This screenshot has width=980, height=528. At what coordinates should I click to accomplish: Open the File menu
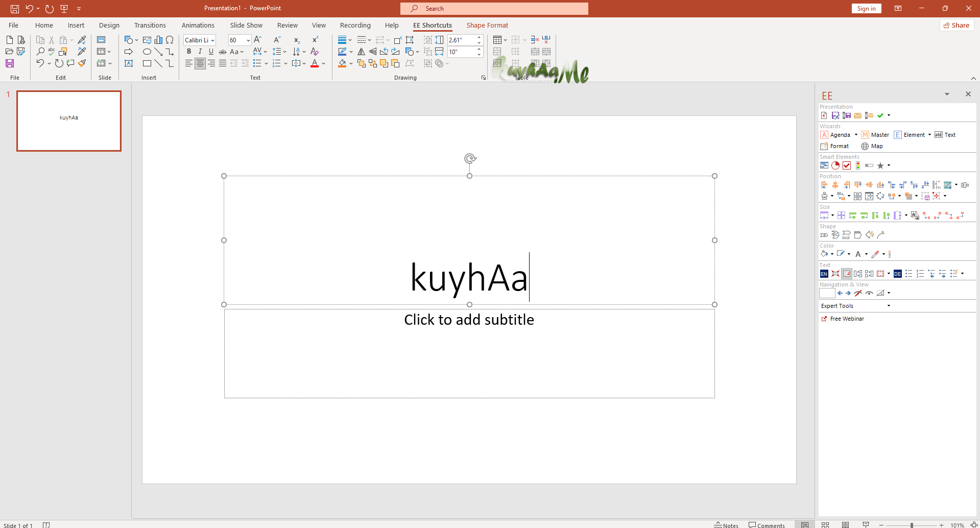[14, 25]
